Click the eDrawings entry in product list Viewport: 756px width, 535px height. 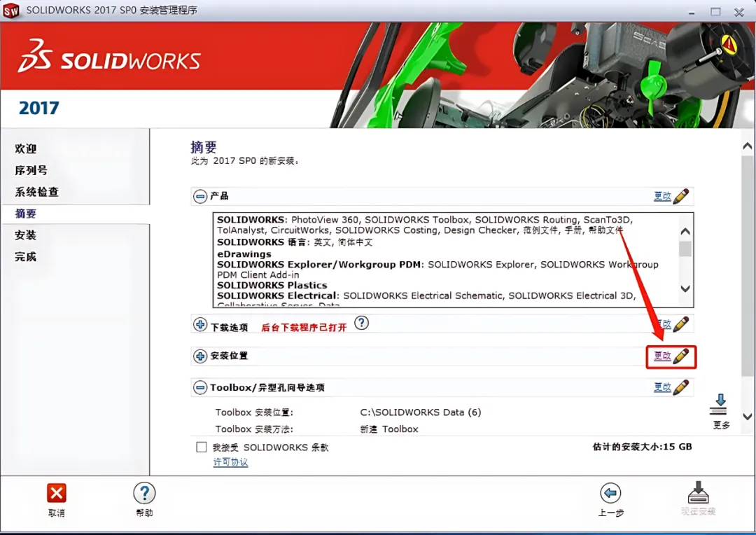point(244,253)
